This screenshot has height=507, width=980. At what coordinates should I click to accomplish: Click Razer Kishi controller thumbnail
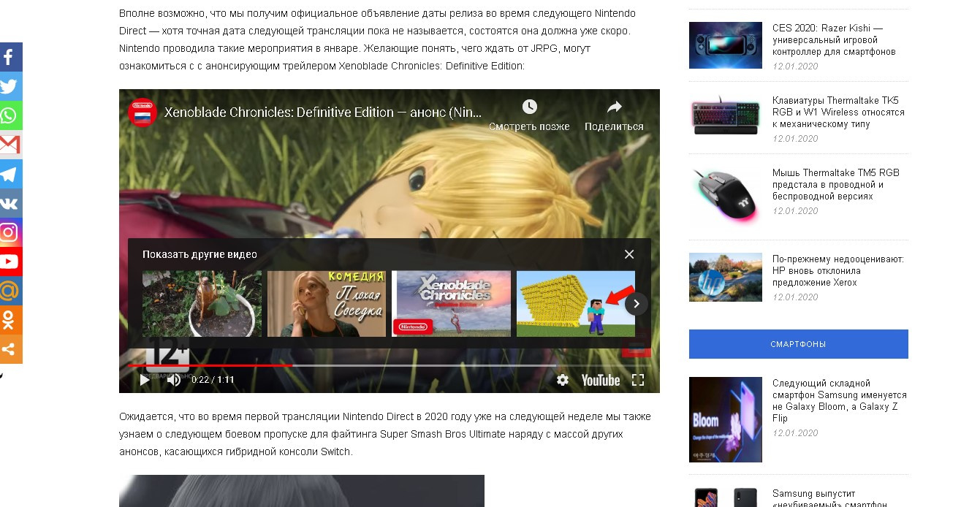(x=726, y=45)
